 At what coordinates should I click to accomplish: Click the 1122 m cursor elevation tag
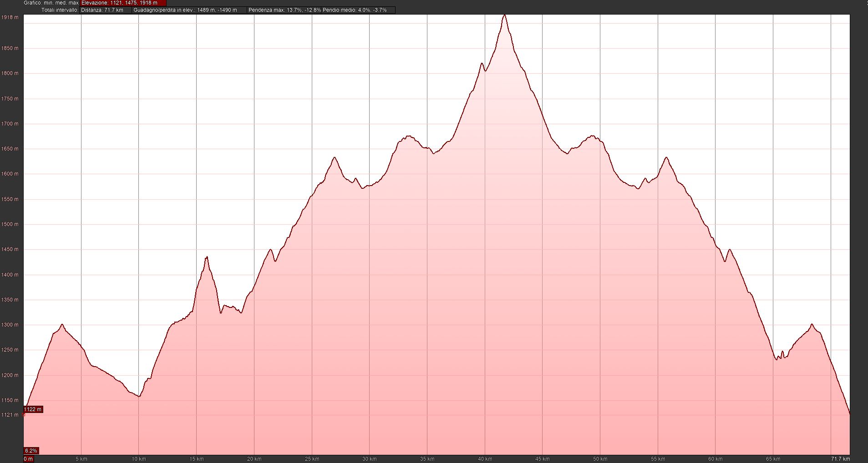(x=33, y=409)
